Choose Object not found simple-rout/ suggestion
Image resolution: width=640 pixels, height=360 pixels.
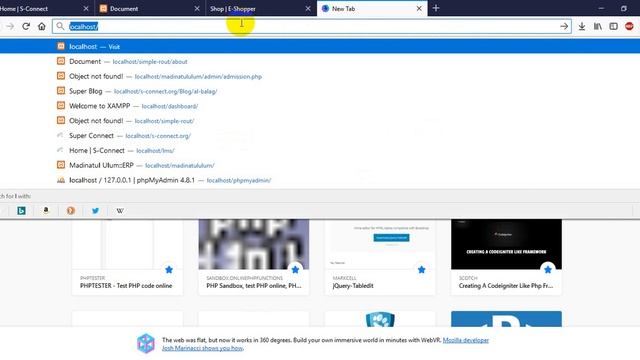pyautogui.click(x=320, y=121)
